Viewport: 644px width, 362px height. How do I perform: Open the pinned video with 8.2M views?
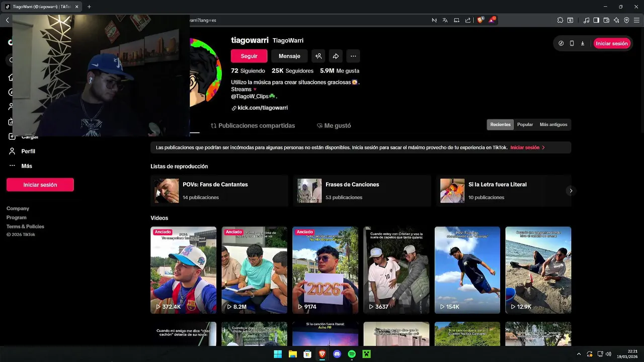tap(255, 270)
